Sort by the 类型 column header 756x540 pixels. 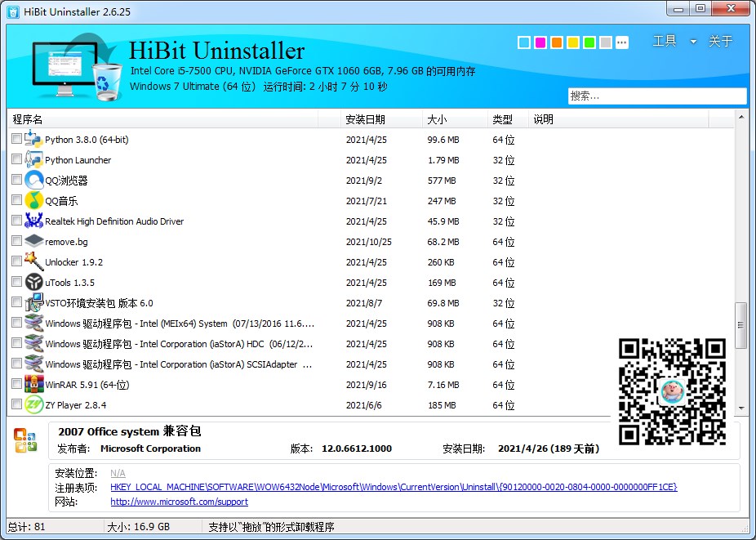click(508, 119)
